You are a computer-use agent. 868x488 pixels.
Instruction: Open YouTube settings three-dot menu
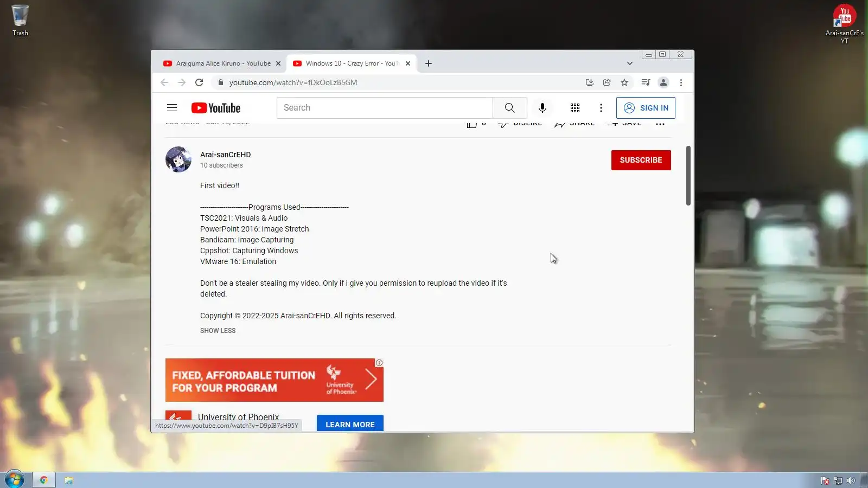click(x=601, y=108)
